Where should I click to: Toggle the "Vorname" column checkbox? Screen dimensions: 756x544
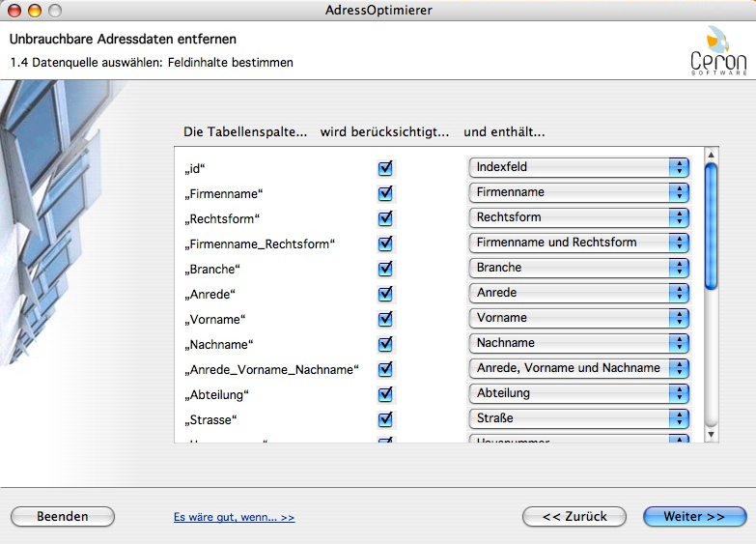point(385,318)
